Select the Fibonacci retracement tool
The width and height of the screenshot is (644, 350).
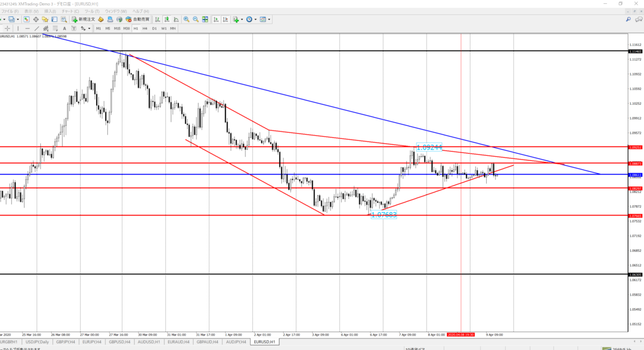click(55, 28)
